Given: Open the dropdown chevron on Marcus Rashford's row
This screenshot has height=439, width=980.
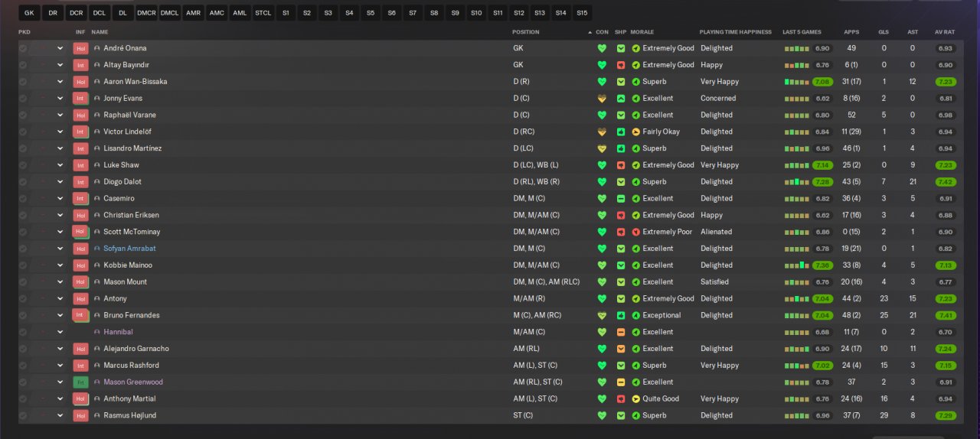Looking at the screenshot, I should pyautogui.click(x=60, y=366).
